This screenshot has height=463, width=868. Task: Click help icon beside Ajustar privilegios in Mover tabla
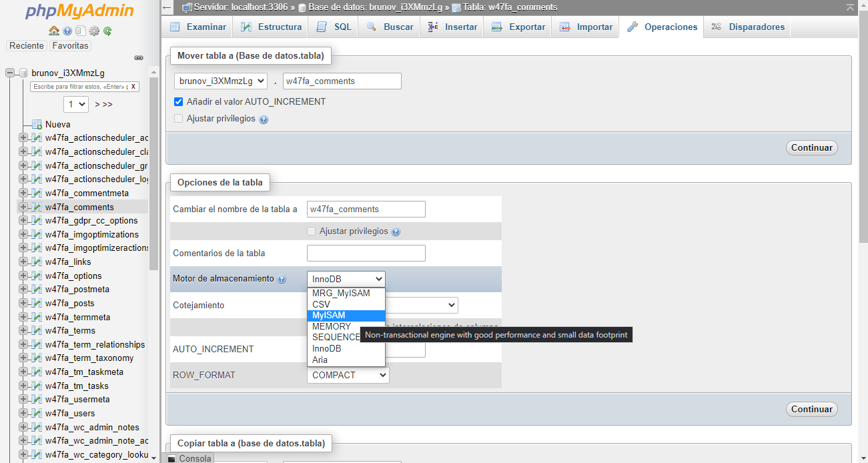tap(263, 119)
